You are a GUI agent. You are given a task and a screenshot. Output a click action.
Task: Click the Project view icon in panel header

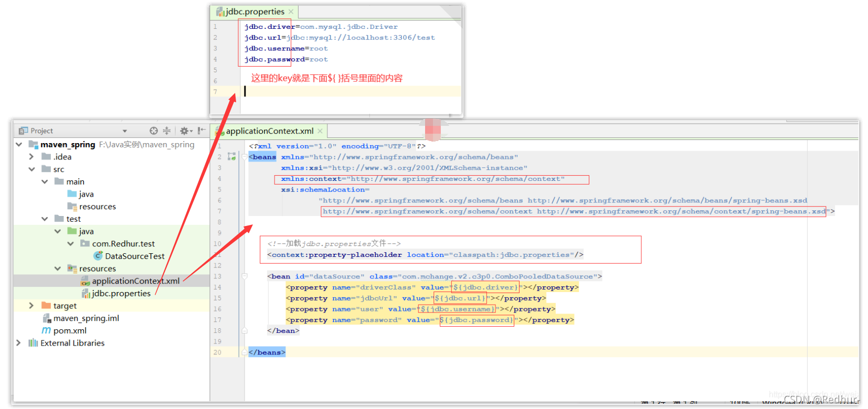point(23,131)
